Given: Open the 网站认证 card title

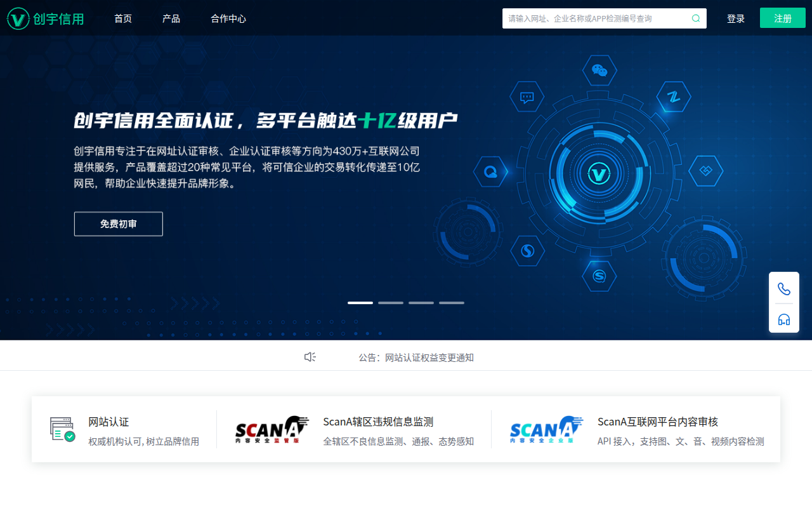Looking at the screenshot, I should pos(108,422).
